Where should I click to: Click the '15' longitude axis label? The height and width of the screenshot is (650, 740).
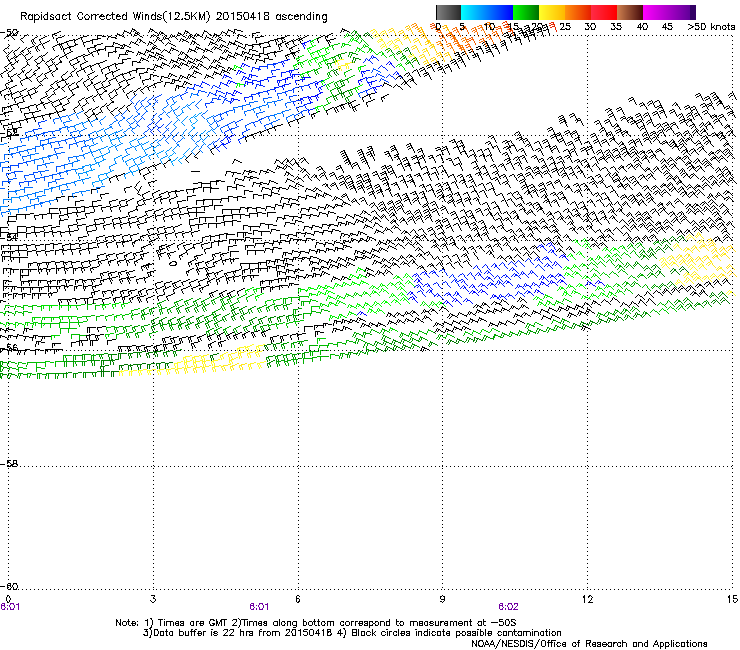coord(732,599)
